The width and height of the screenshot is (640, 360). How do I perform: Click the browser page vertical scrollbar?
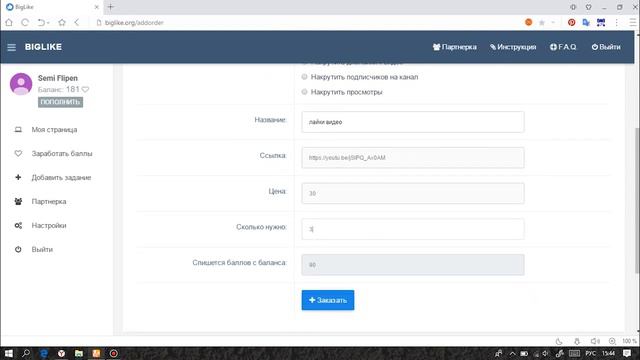[637, 200]
